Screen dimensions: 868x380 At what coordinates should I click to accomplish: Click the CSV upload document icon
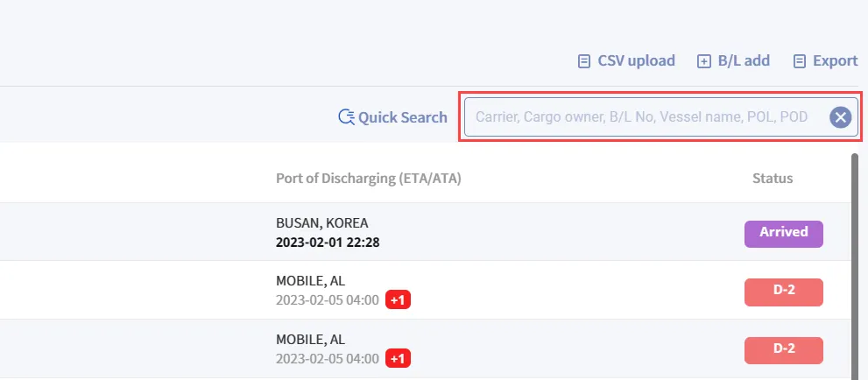(583, 60)
